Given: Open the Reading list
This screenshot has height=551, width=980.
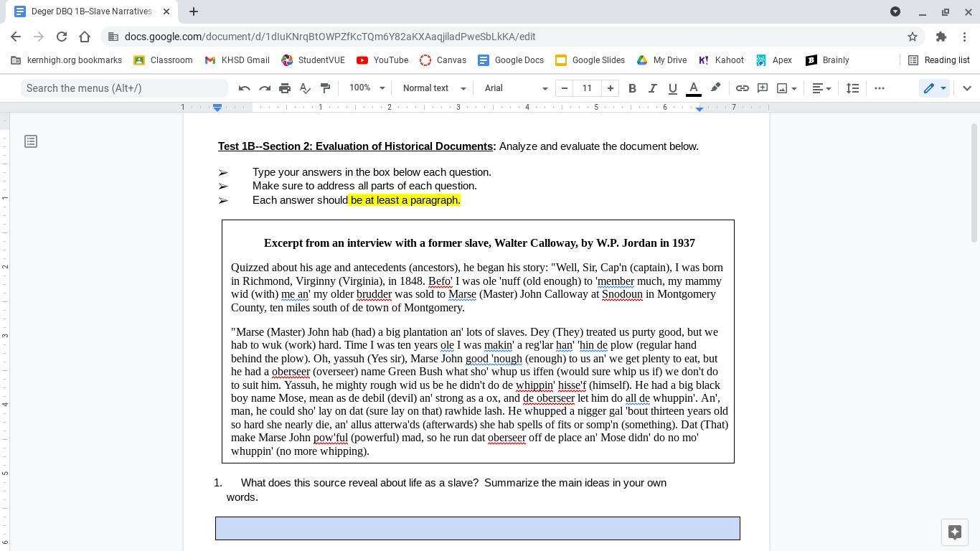Looking at the screenshot, I should tap(938, 60).
